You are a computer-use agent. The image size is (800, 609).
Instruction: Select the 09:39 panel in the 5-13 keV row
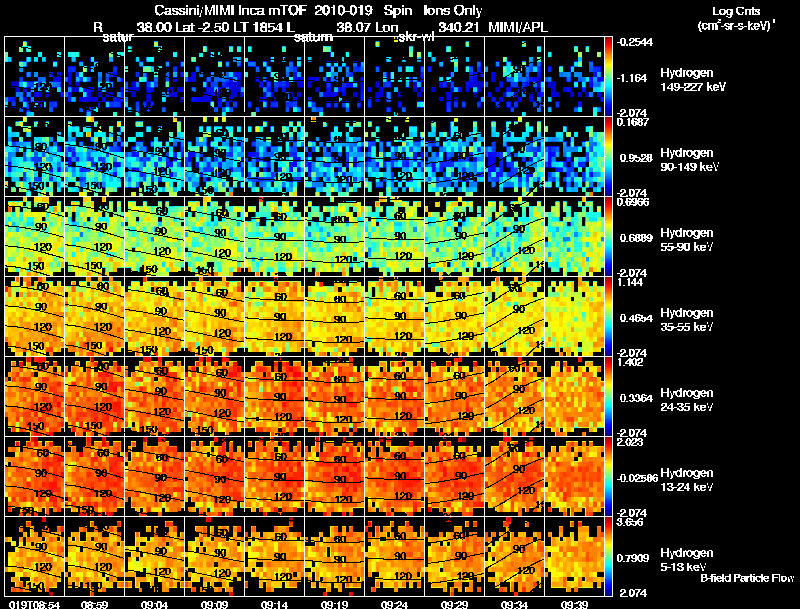click(x=574, y=556)
